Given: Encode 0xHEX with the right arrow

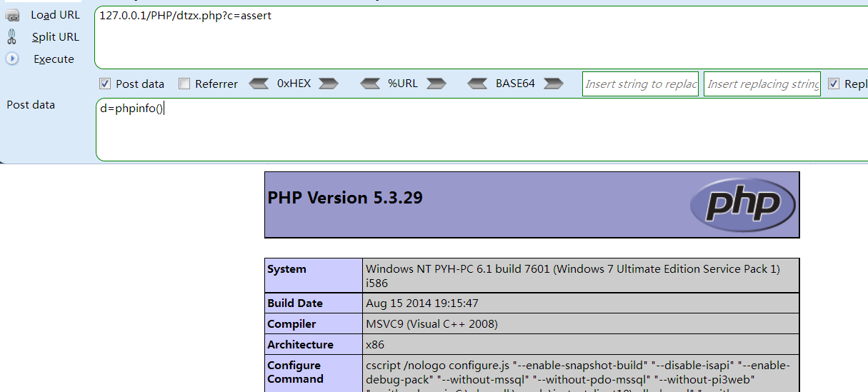Looking at the screenshot, I should [x=329, y=84].
